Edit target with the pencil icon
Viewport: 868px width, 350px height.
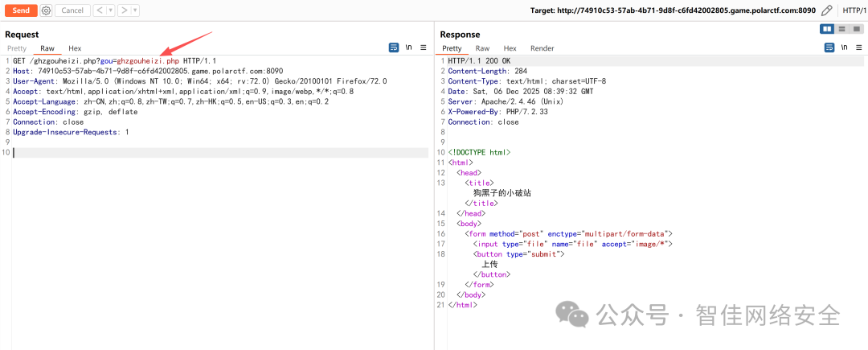(x=826, y=10)
